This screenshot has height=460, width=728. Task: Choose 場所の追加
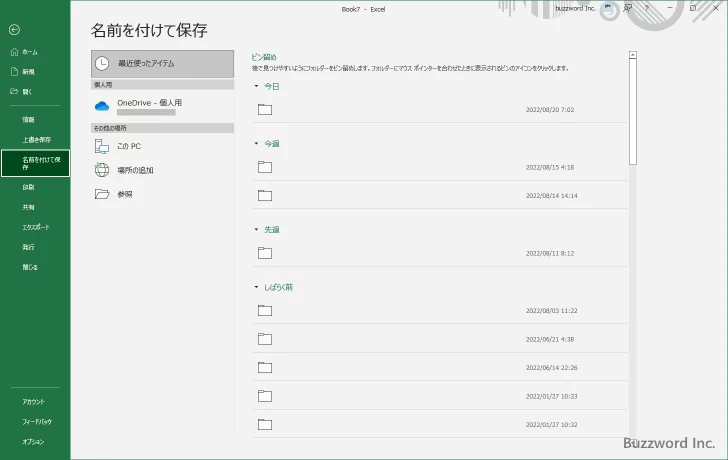click(162, 170)
